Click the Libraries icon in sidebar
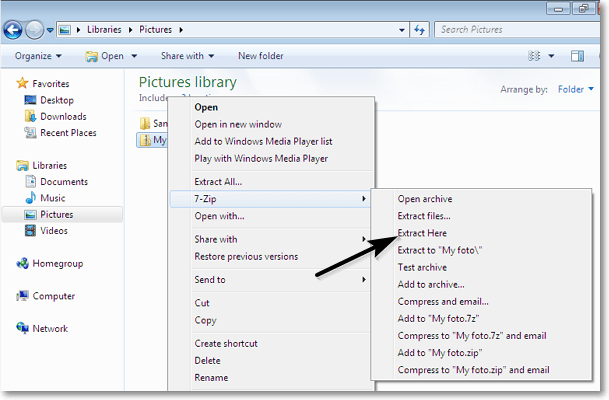 pyautogui.click(x=22, y=165)
